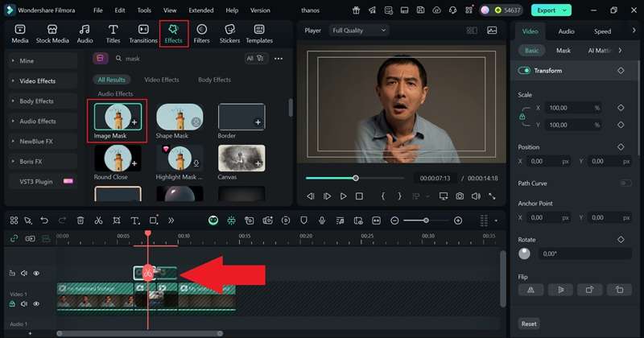Screen dimensions: 644x338
Task: Take a snapshot with the camera icon
Action: pyautogui.click(x=460, y=196)
